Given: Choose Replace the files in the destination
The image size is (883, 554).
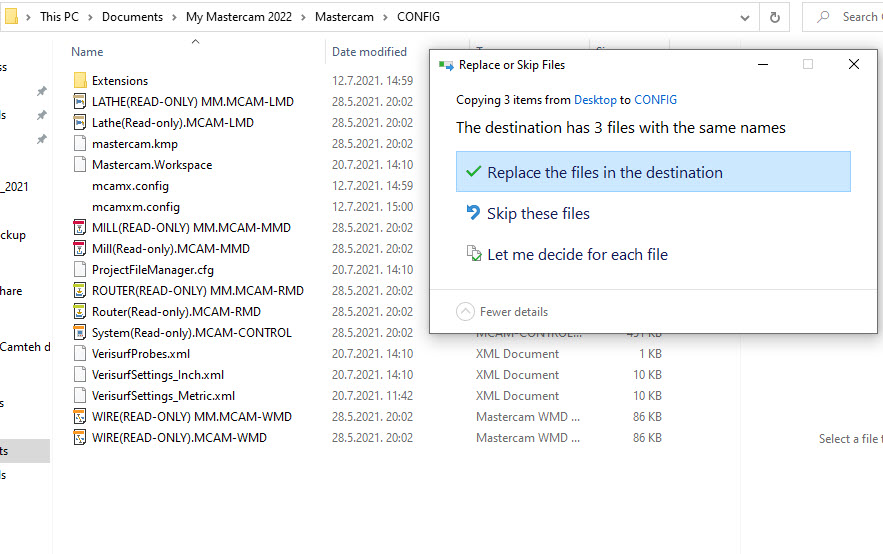Looking at the screenshot, I should tap(653, 172).
